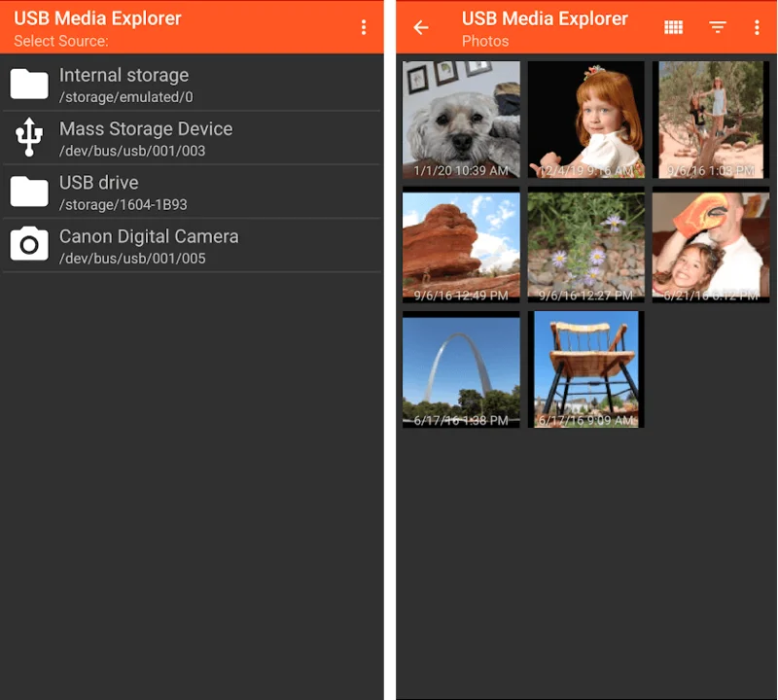Open the red-haired girl photo dated 12/4/19
Image resolution: width=778 pixels, height=700 pixels.
pyautogui.click(x=586, y=120)
